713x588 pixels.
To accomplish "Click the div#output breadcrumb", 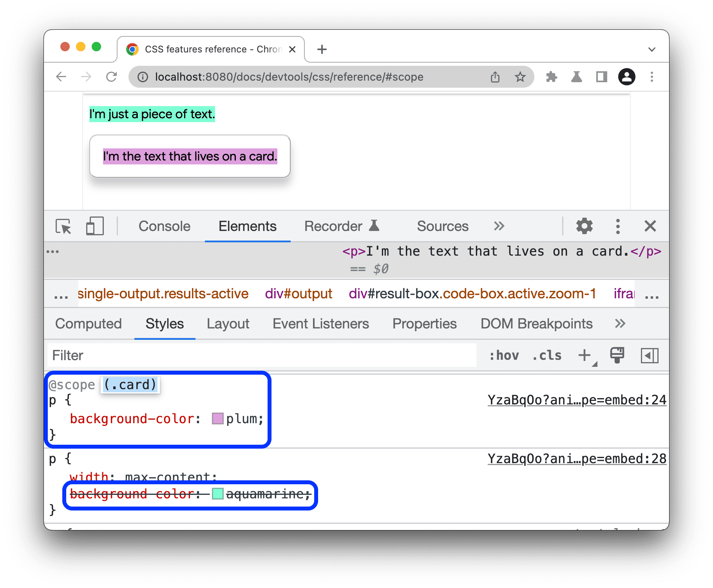I will coord(298,294).
